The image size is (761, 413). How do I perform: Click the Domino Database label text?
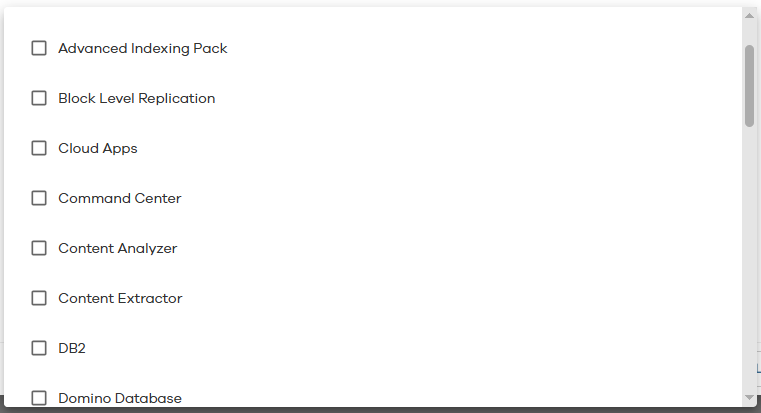[120, 398]
